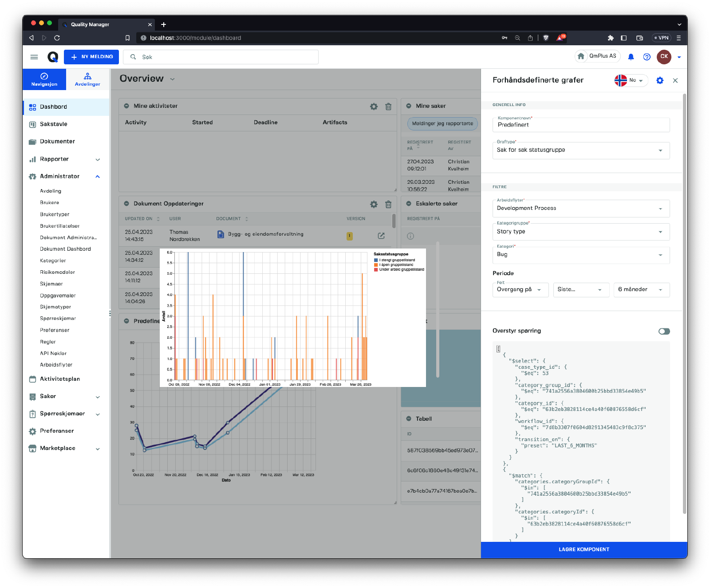Click the notification bell icon
Screen dimensions: 710x588
[631, 57]
